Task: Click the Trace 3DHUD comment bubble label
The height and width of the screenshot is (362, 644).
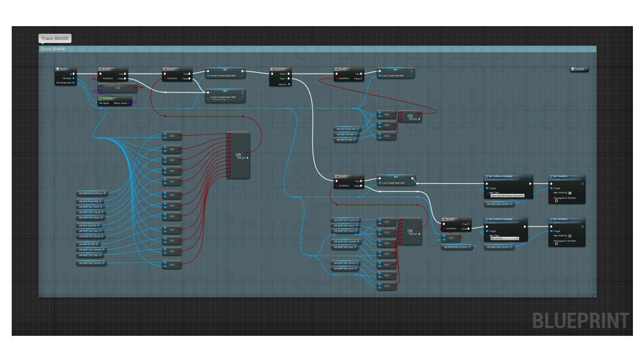Action: click(x=55, y=39)
